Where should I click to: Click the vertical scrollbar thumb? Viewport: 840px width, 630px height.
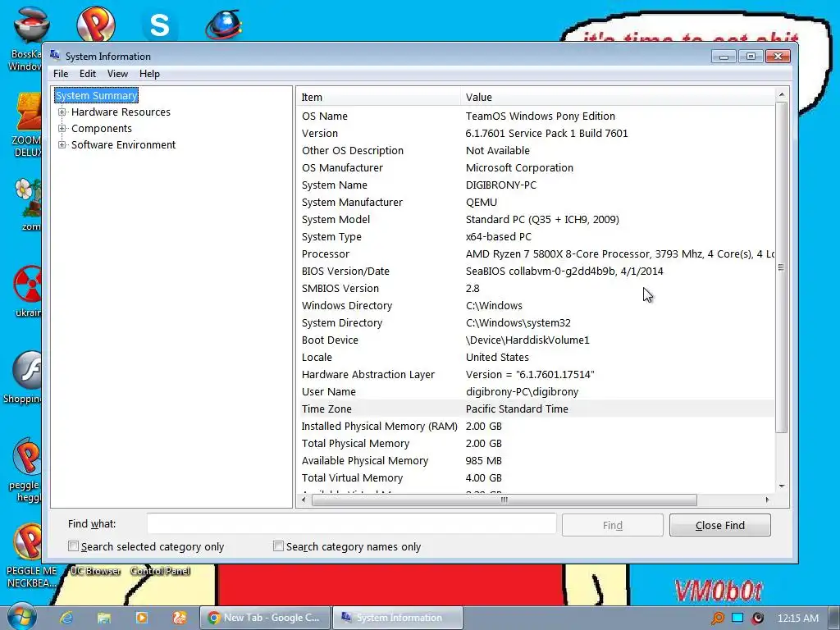[x=782, y=267]
